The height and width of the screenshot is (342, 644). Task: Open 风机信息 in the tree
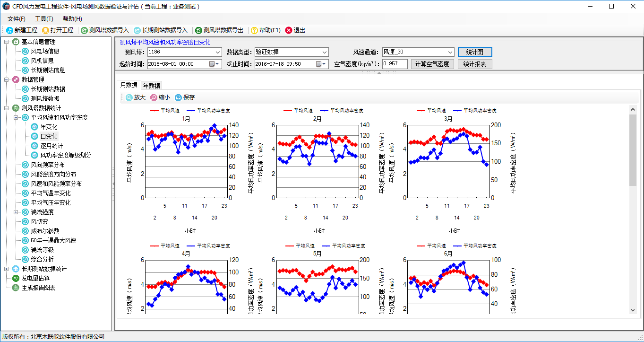(x=42, y=61)
